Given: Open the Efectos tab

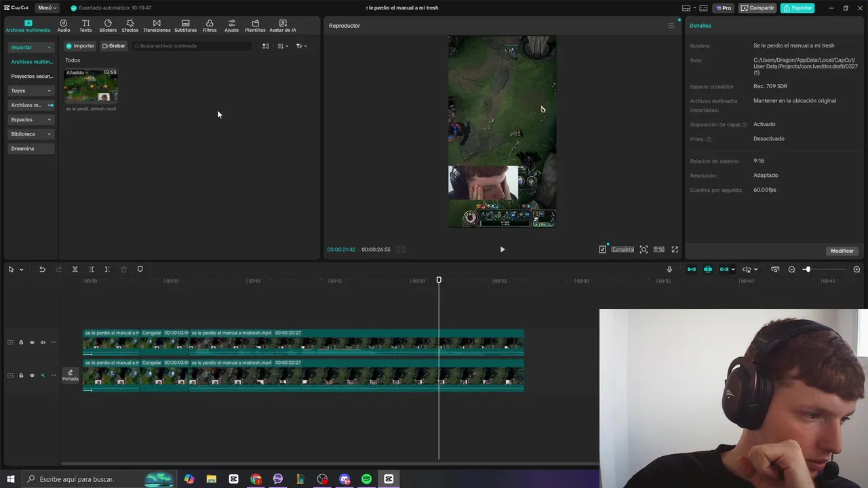Looking at the screenshot, I should (130, 26).
